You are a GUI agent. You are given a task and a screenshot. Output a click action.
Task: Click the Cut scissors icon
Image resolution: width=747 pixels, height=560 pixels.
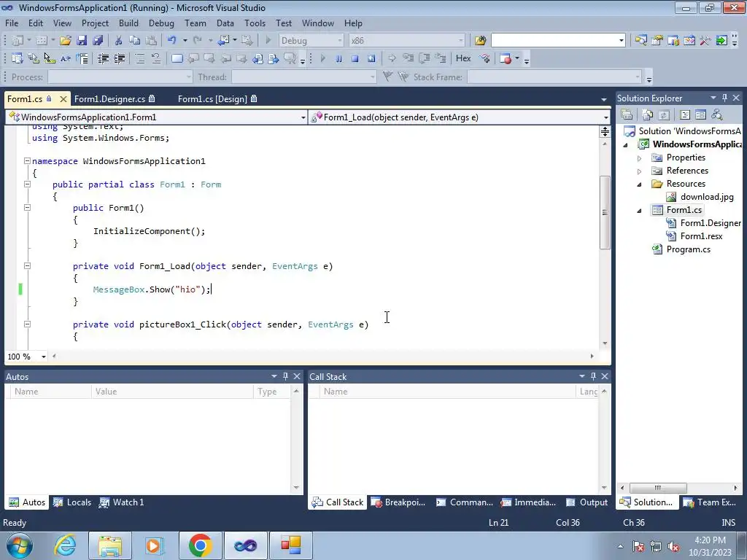pos(119,41)
